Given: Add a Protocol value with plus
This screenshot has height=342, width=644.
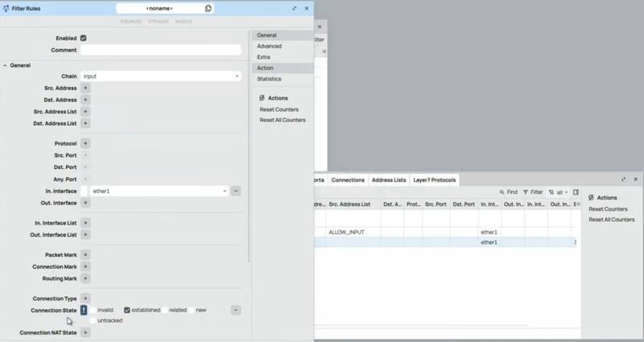Looking at the screenshot, I should pyautogui.click(x=85, y=143).
